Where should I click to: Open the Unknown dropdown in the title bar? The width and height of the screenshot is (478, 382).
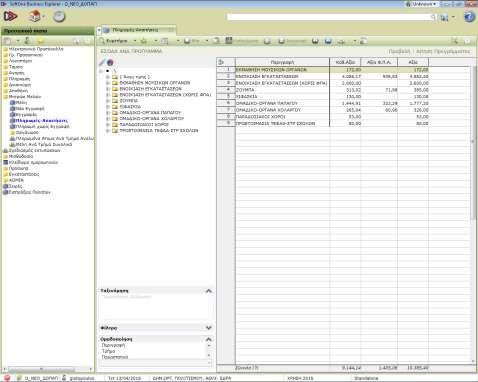(421, 4)
